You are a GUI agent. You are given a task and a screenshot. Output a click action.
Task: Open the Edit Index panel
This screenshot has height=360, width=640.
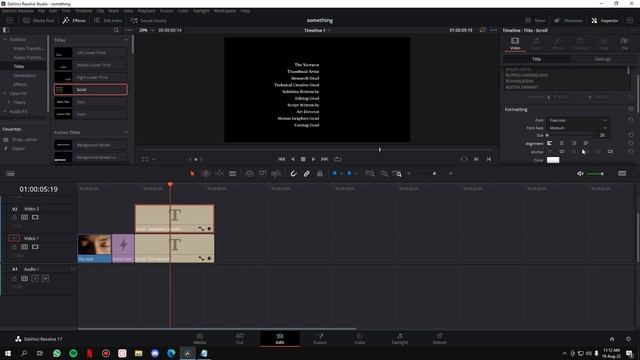[108, 20]
